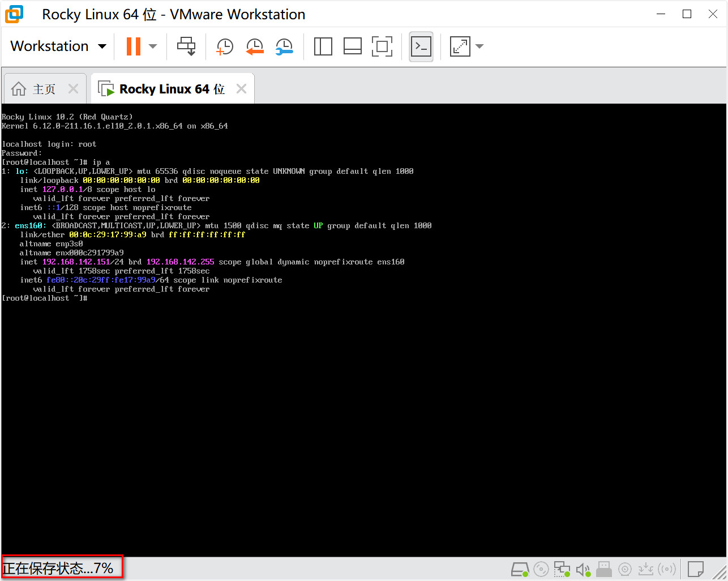
Task: Enter full screen mode
Action: tap(382, 46)
